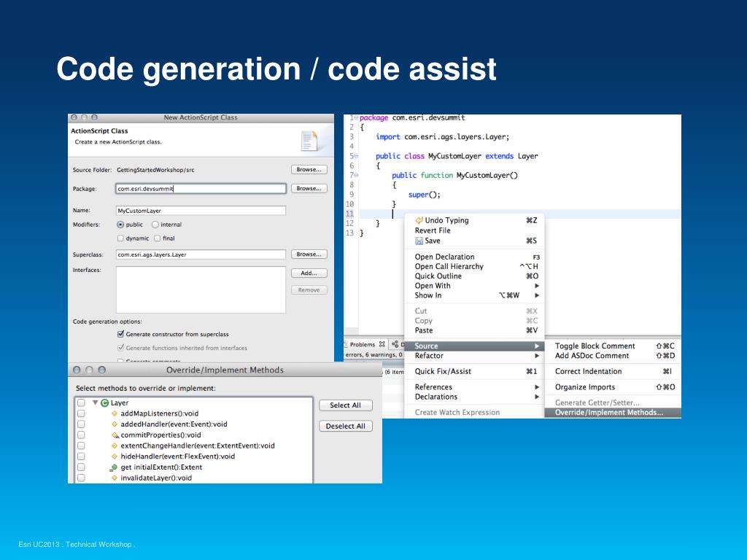Click the Save floppy disk icon

419,241
